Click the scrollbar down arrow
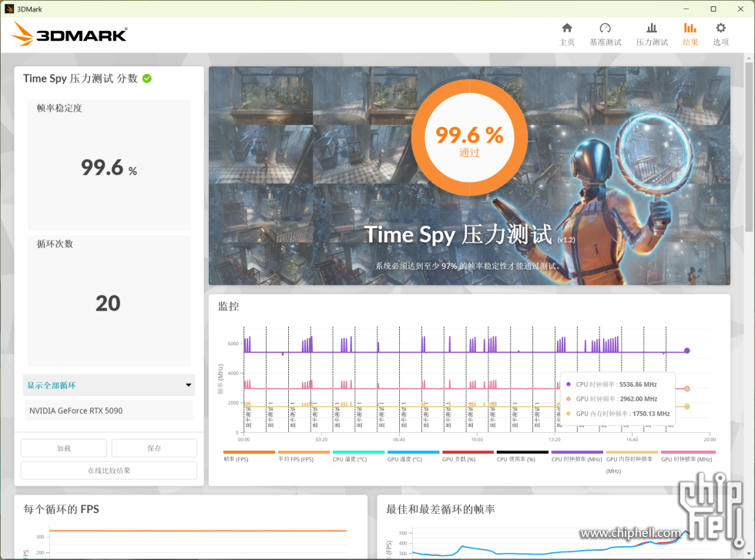This screenshot has width=755, height=560. (x=749, y=554)
